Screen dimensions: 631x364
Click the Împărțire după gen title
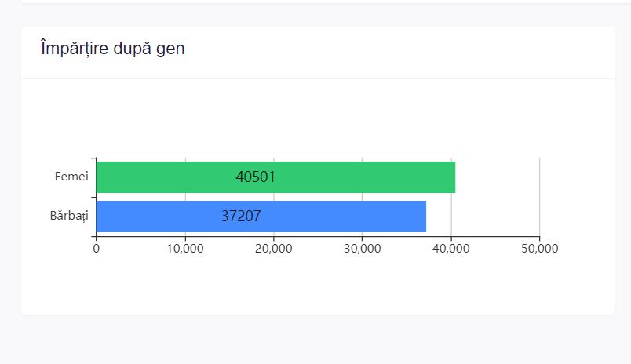113,49
